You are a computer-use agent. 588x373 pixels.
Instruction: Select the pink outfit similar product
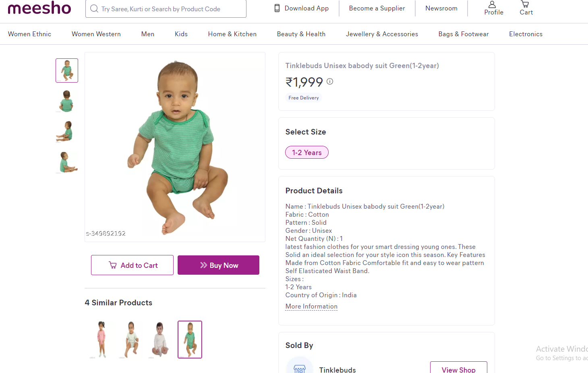[x=101, y=340]
